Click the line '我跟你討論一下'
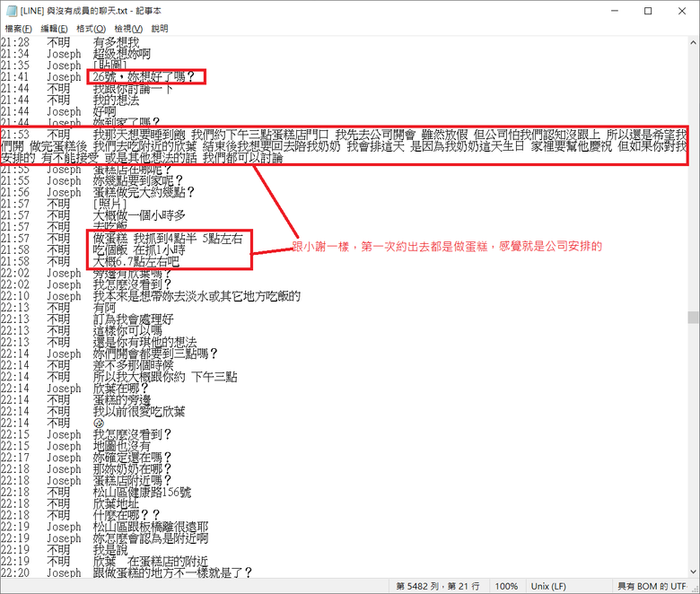 133,88
